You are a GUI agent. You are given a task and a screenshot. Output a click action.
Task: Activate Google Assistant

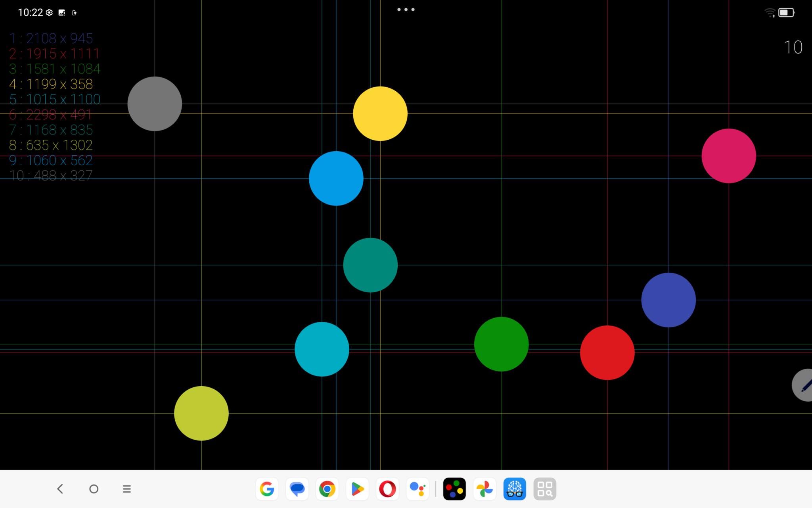[417, 489]
